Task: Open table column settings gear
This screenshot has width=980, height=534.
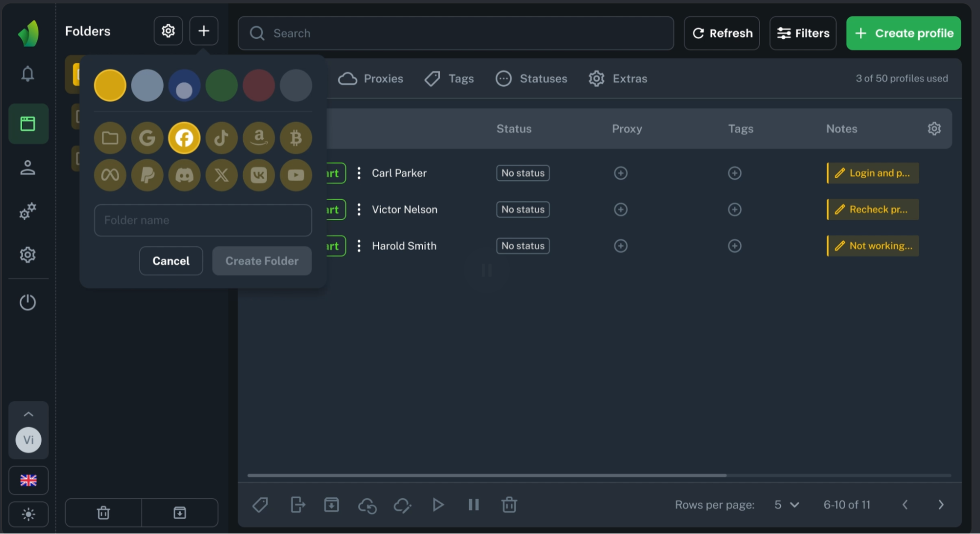Action: click(934, 128)
